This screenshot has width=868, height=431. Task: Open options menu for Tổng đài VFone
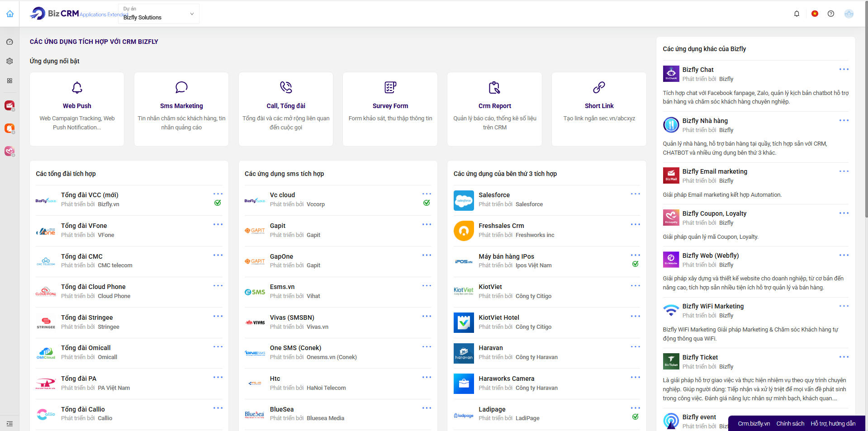[x=218, y=224]
